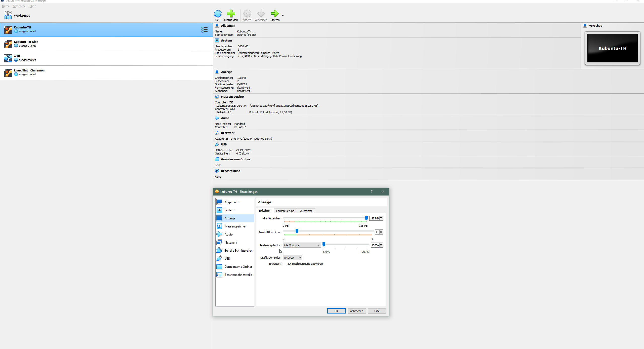The image size is (644, 349).
Task: Select Massenspeicher in the settings sidebar
Action: click(x=235, y=226)
